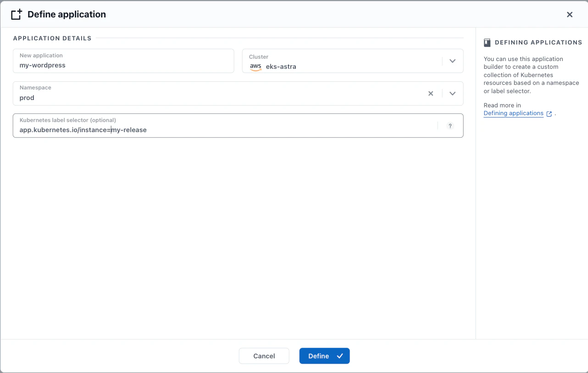
Task: Select the prod namespace text
Action: click(27, 98)
